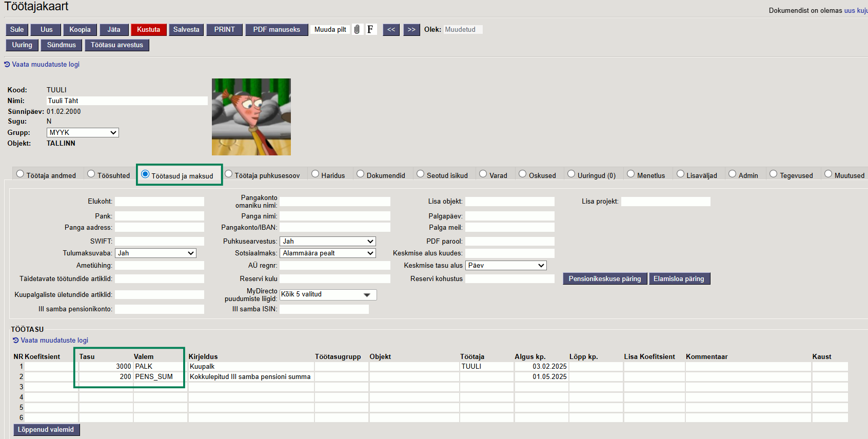Open MyDirecto puudumiste liigid dropdown
Screen dimensions: 868x439
(327, 295)
